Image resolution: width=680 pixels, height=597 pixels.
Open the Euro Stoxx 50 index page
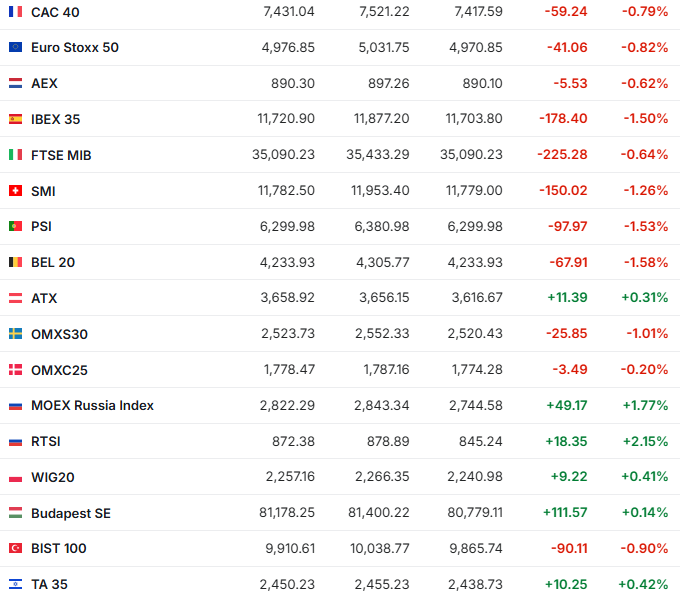[x=75, y=47]
